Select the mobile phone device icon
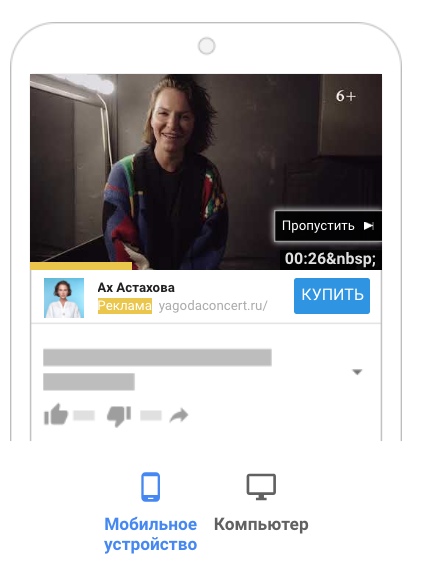The width and height of the screenshot is (428, 568). click(x=151, y=487)
